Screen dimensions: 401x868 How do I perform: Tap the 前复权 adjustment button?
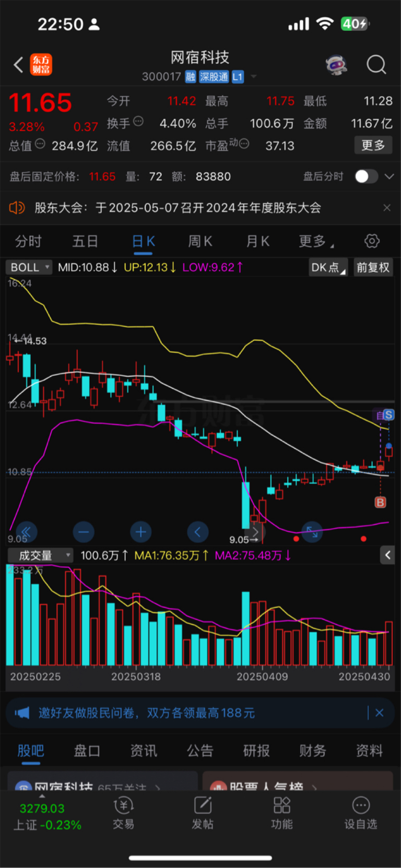pyautogui.click(x=373, y=267)
